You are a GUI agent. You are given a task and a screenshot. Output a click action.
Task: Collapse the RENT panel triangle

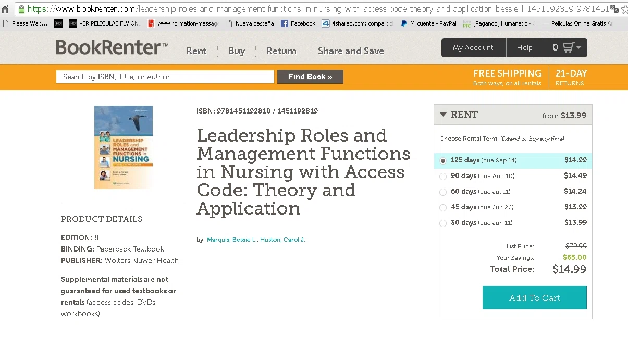[443, 115]
